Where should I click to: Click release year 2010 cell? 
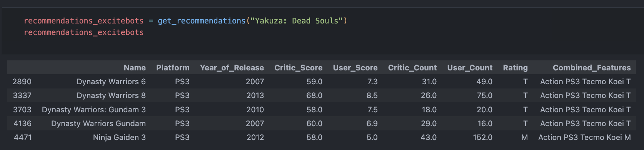pos(255,110)
